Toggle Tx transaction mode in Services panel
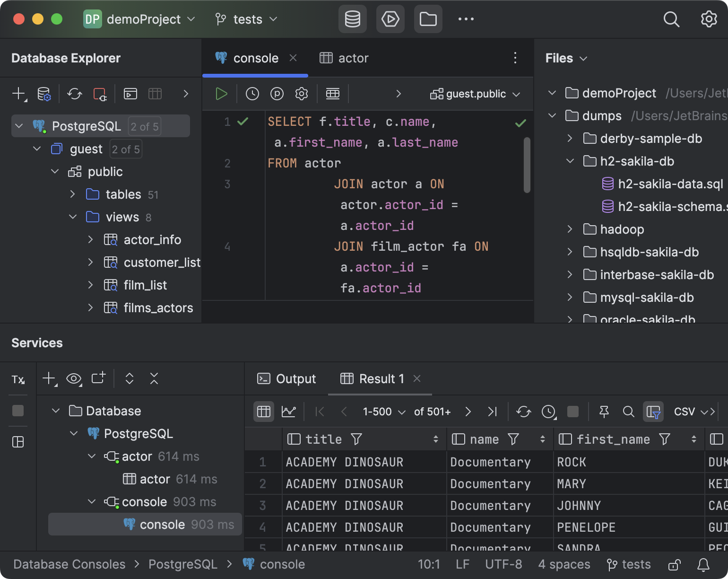 pos(18,379)
